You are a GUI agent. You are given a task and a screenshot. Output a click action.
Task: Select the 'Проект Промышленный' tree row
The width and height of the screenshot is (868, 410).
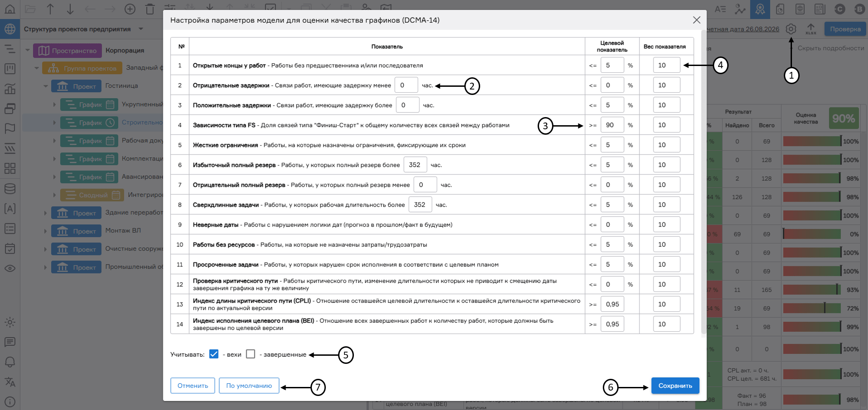coord(93,267)
